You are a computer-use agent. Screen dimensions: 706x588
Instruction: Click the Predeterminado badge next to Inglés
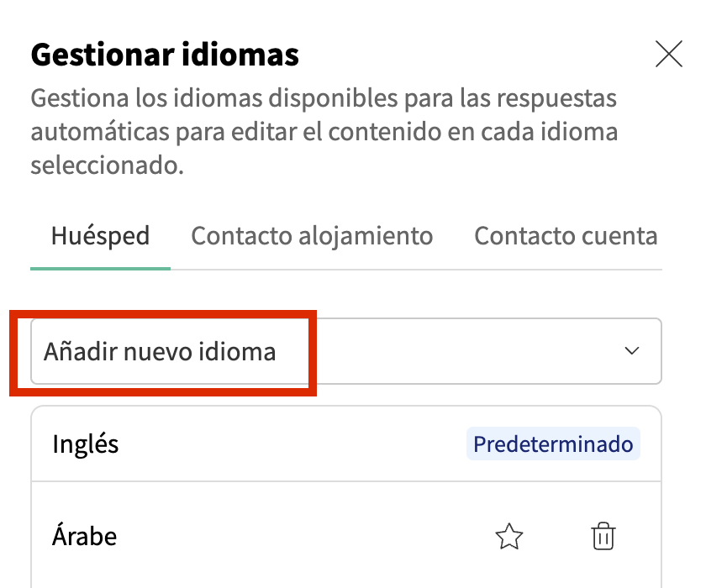pyautogui.click(x=553, y=444)
